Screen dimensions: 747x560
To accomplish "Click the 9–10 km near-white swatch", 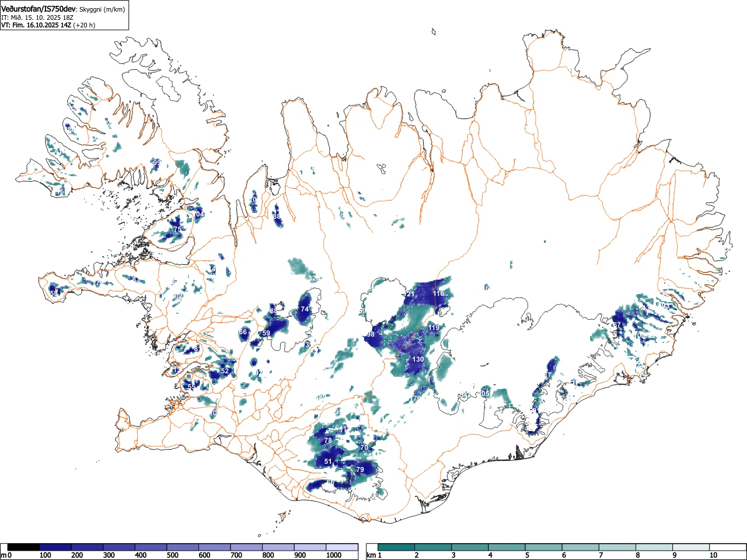I will click(x=690, y=547).
